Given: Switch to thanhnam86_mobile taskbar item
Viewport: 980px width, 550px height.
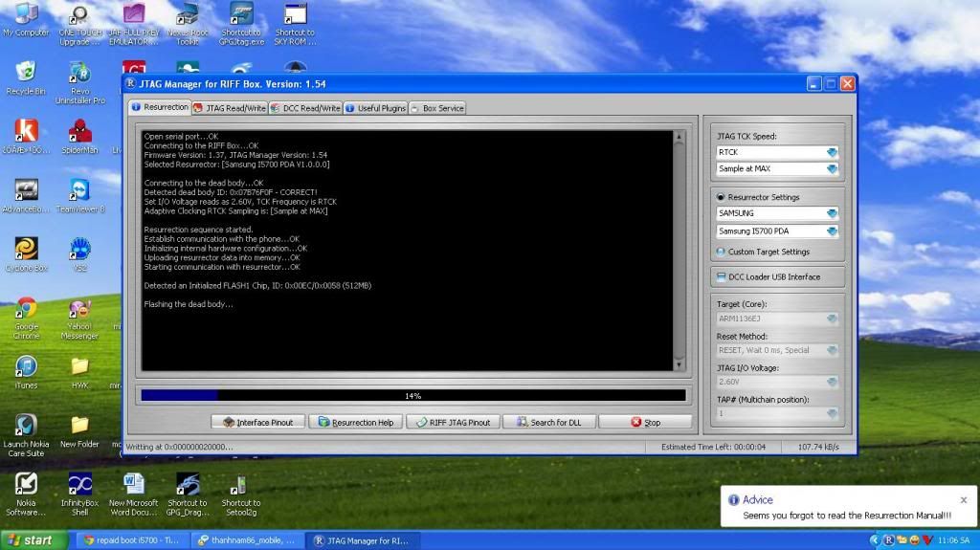Looking at the screenshot, I should (x=248, y=540).
